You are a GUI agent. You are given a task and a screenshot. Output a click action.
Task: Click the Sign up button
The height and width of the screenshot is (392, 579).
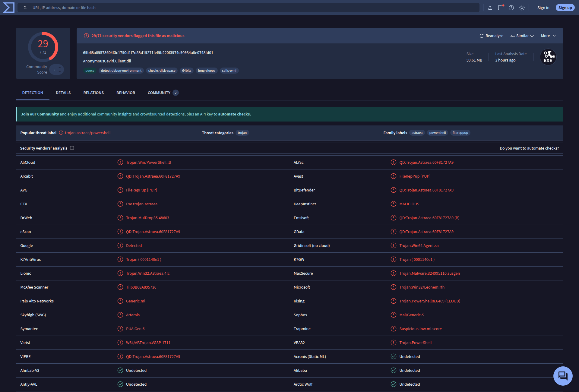click(565, 8)
